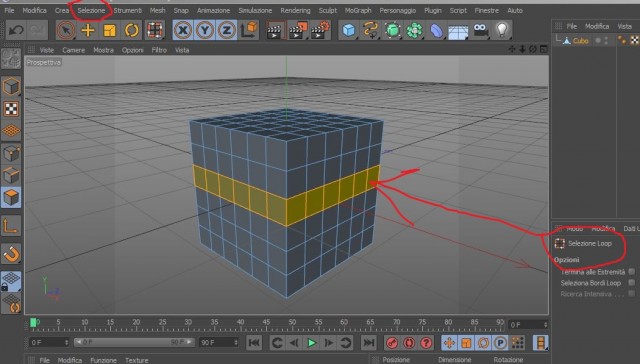Go to start of animation
Viewport: 640px width, 364px height.
(x=253, y=342)
